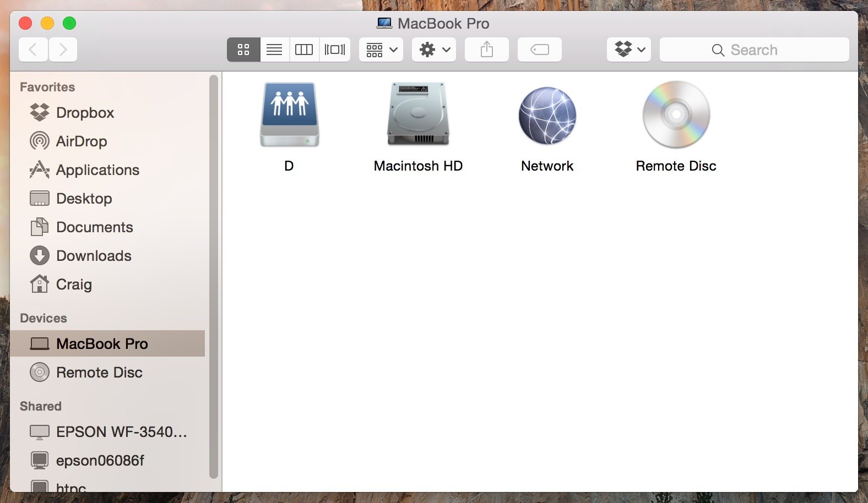Viewport: 868px width, 503px height.
Task: Click the Downloads arrow icon in sidebar
Action: tap(40, 255)
